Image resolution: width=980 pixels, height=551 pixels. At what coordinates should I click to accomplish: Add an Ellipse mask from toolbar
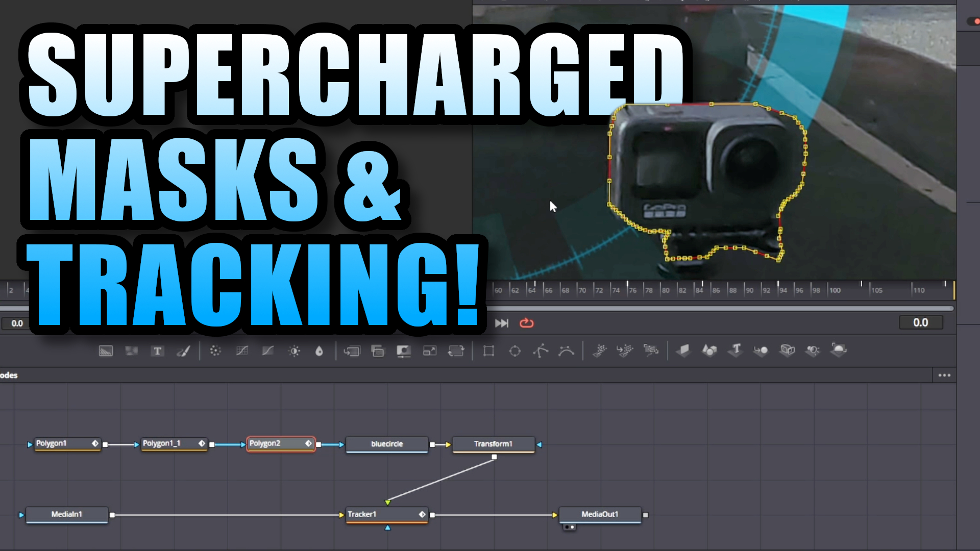514,351
